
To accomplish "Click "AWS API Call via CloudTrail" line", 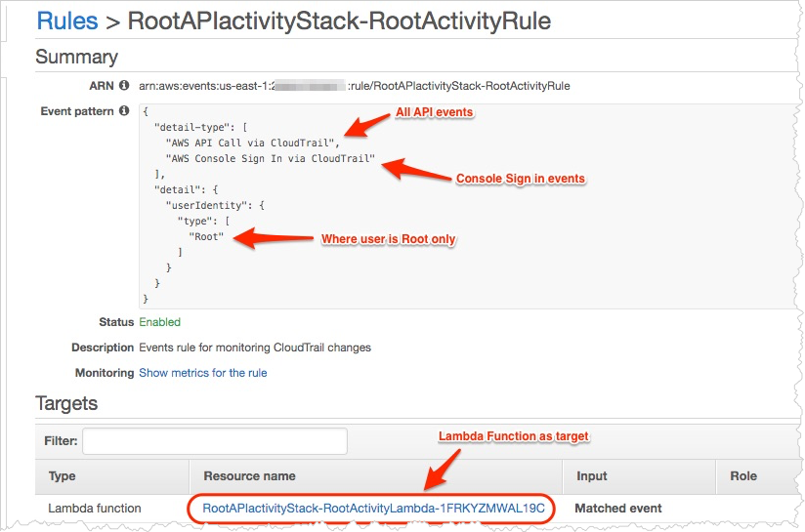I will (253, 143).
